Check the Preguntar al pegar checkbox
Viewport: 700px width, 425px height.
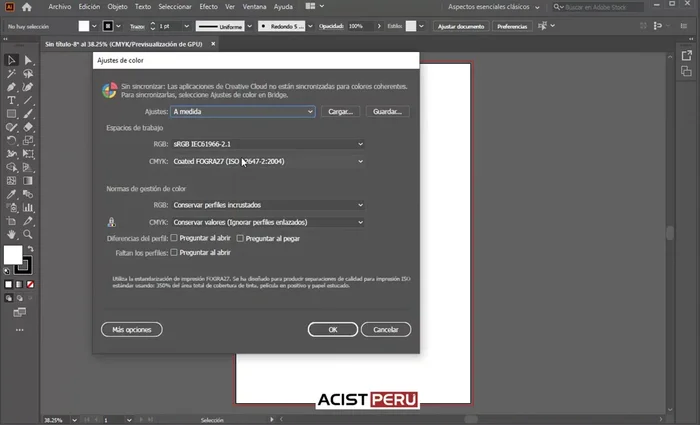[240, 238]
